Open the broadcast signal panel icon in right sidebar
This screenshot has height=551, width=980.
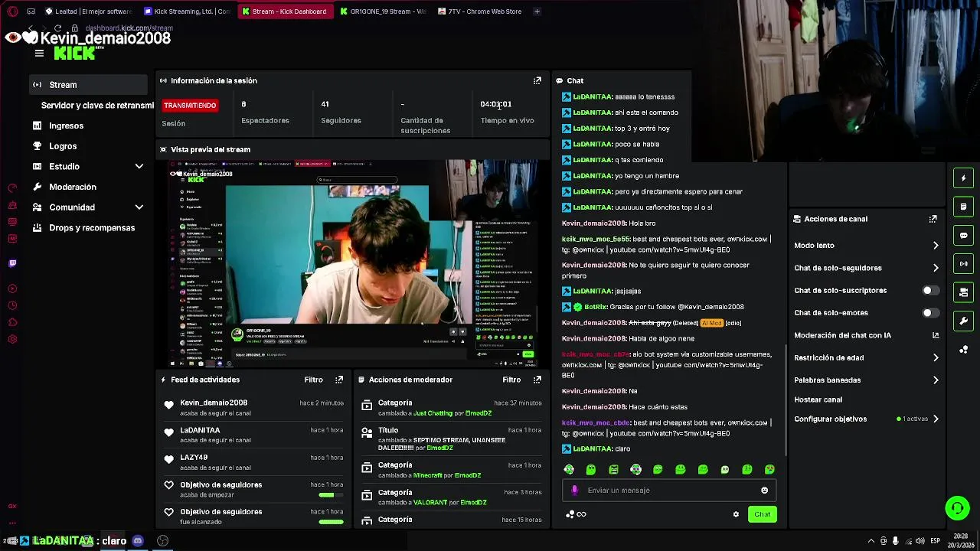964,264
